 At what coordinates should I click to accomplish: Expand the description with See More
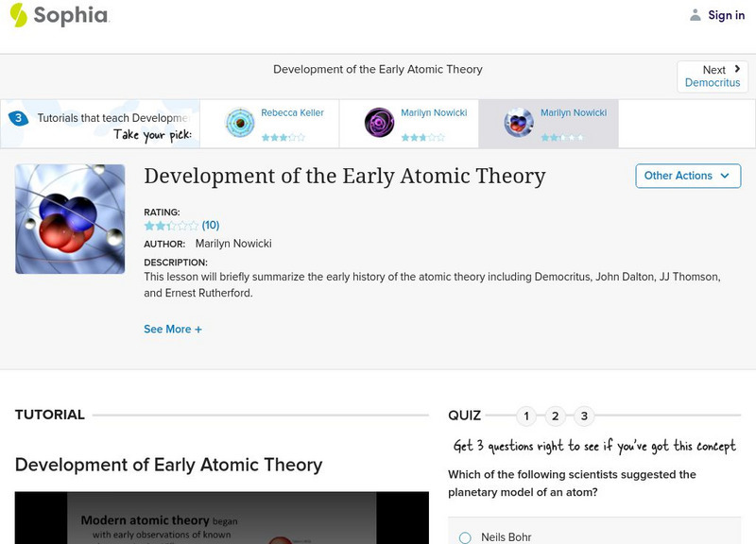tap(173, 329)
